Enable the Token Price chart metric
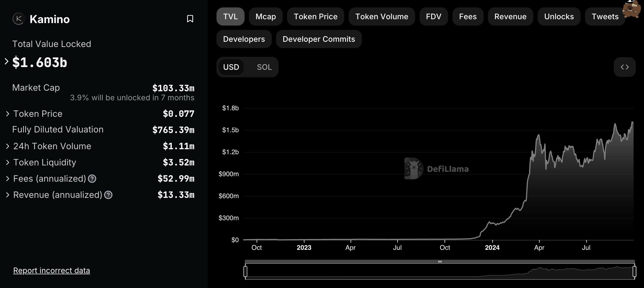The height and width of the screenshot is (288, 644). (x=315, y=17)
